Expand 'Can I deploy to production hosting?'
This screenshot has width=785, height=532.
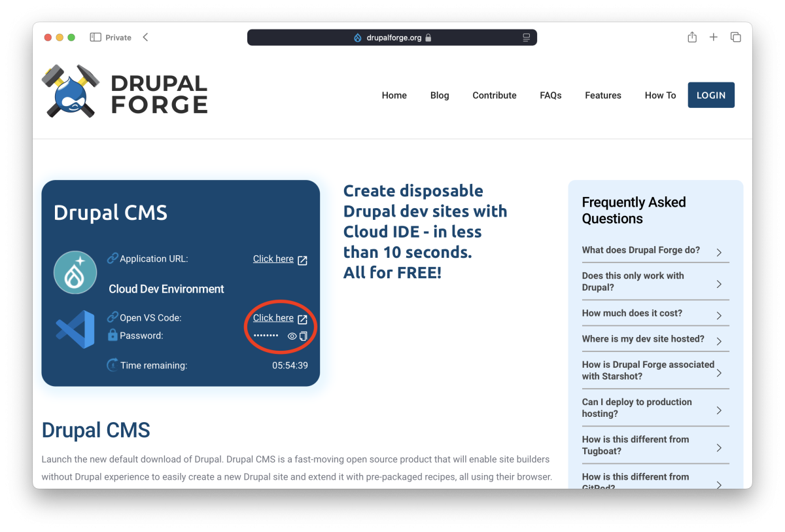point(655,408)
